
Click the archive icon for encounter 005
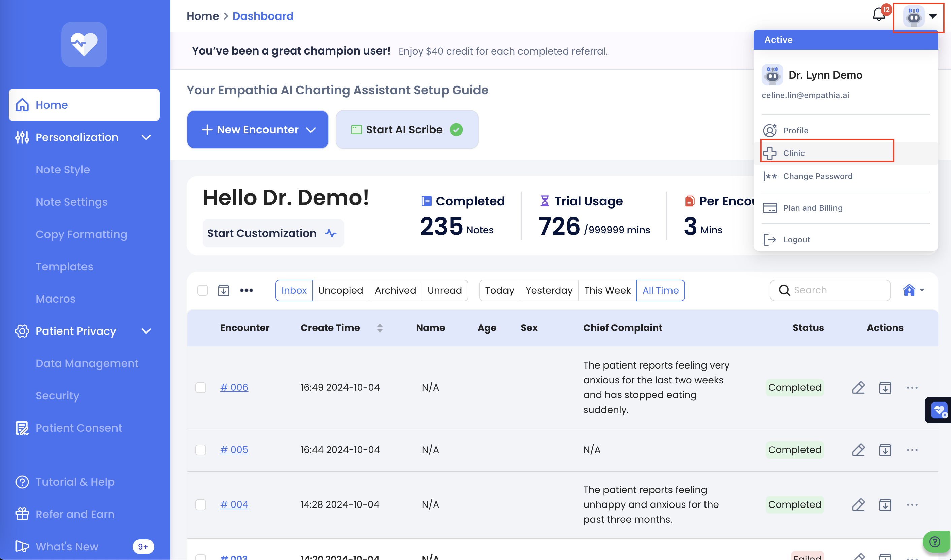[x=885, y=450]
